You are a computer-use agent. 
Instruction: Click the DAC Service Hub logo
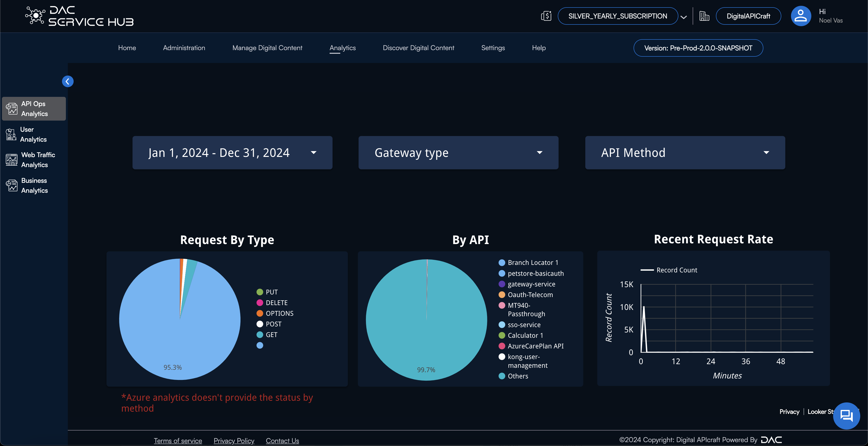coord(79,16)
